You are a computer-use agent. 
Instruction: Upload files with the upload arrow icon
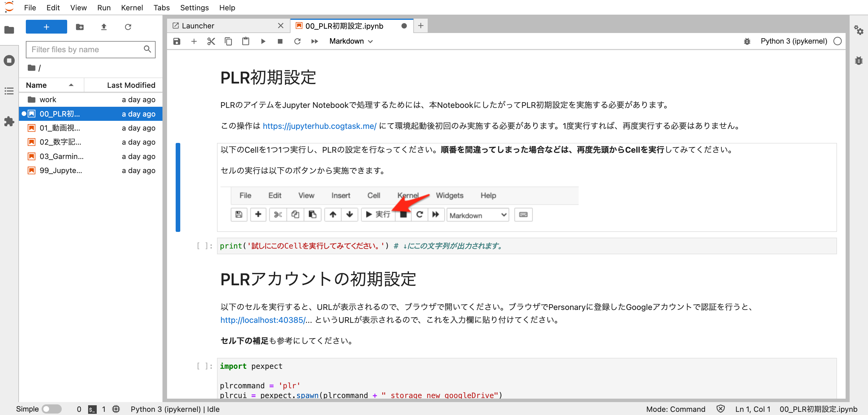point(104,27)
